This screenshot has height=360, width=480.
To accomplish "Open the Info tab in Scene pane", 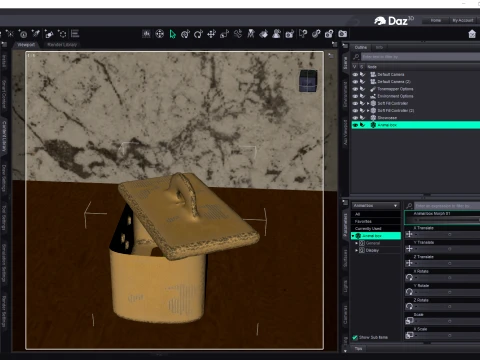I will pyautogui.click(x=379, y=48).
